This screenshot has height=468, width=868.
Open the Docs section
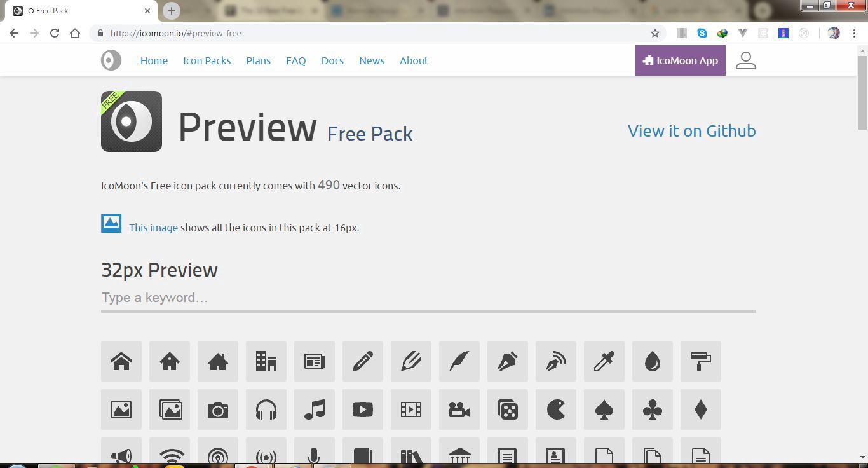tap(332, 60)
